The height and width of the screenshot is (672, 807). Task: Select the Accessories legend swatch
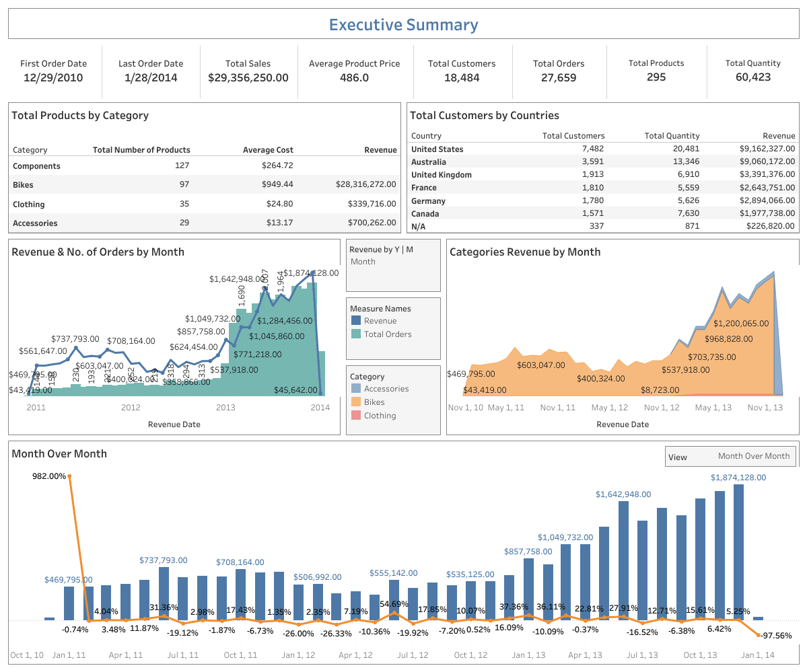[x=356, y=389]
